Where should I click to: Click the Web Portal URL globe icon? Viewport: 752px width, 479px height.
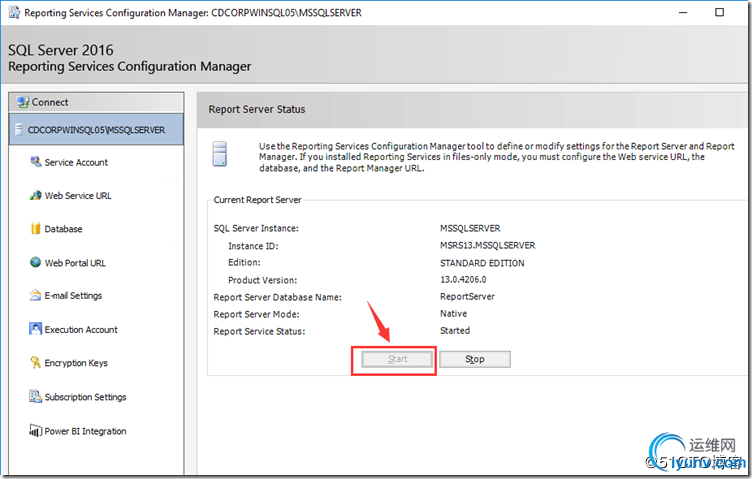[35, 262]
